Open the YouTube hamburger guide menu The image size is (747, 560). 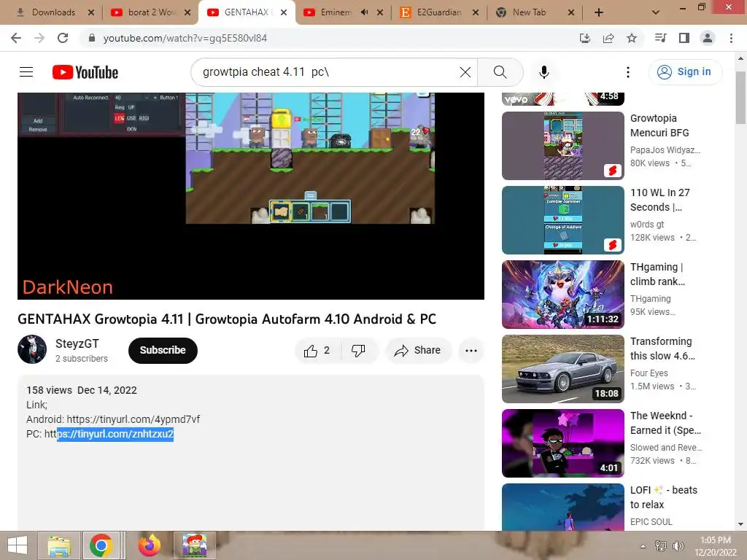26,72
